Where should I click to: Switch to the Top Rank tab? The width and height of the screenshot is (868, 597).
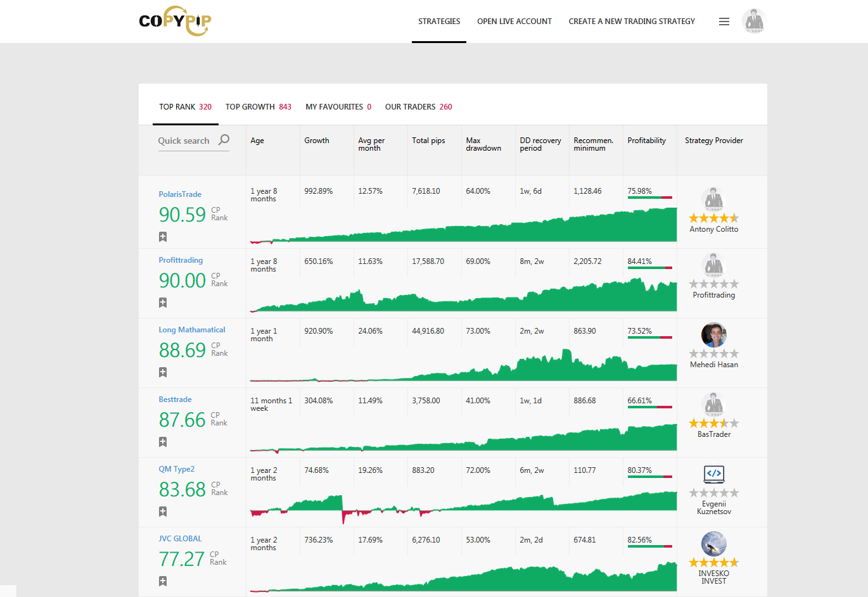[x=186, y=107]
